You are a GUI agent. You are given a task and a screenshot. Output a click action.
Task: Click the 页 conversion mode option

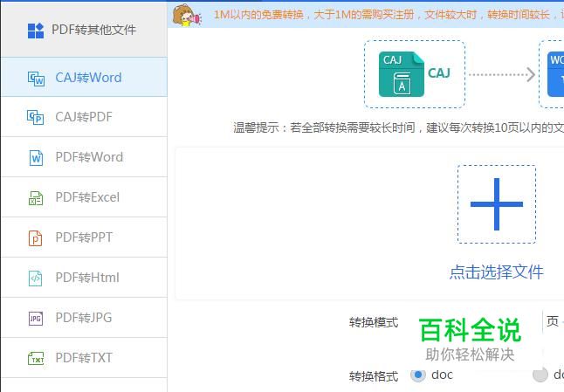coord(553,320)
